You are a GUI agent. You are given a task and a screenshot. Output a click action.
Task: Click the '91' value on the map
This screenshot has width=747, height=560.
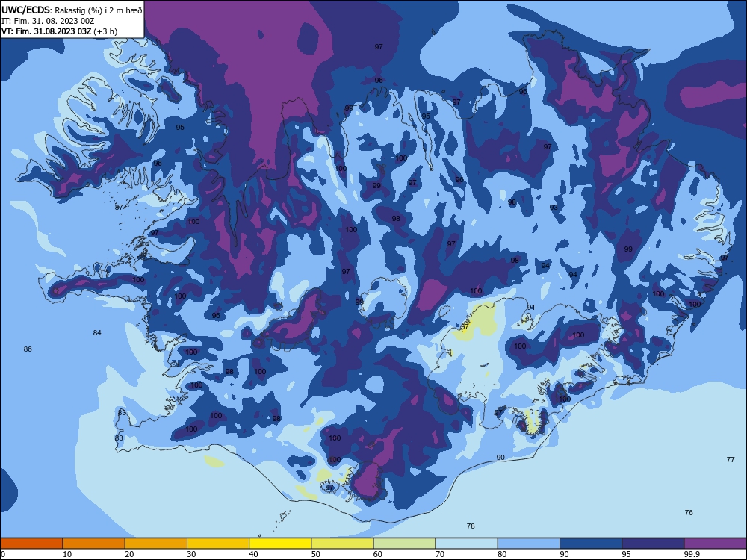[531, 308]
